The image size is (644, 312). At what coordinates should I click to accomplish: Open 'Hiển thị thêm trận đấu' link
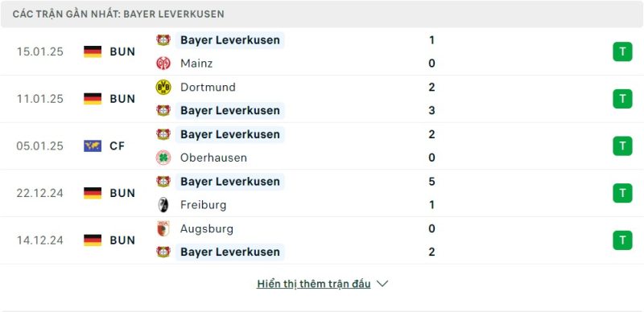314,284
